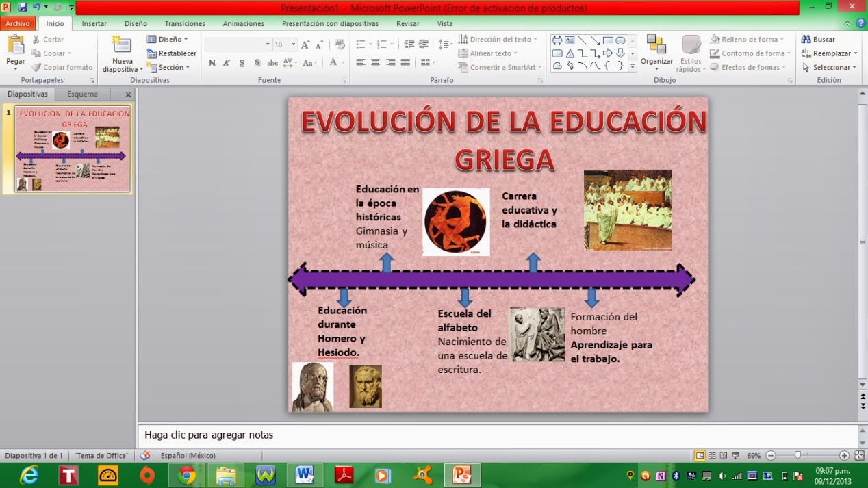
Task: Toggle text shadow formatting
Action: tap(257, 62)
